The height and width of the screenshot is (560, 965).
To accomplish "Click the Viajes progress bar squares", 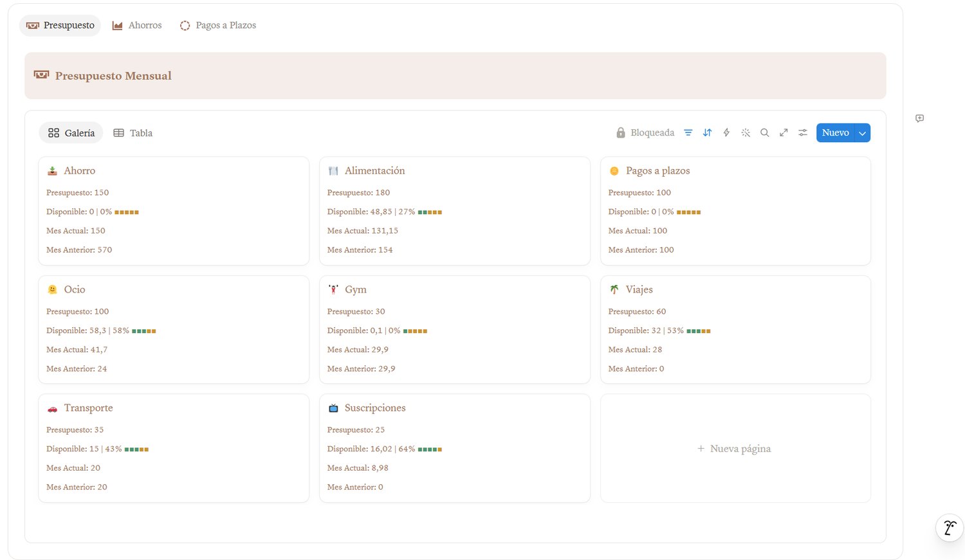I will pyautogui.click(x=699, y=331).
